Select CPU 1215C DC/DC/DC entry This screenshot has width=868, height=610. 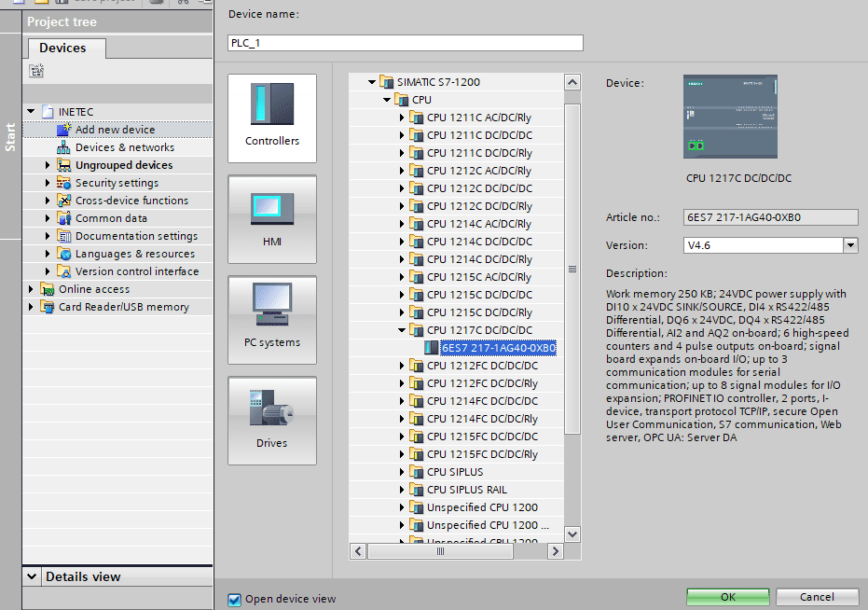pos(479,295)
